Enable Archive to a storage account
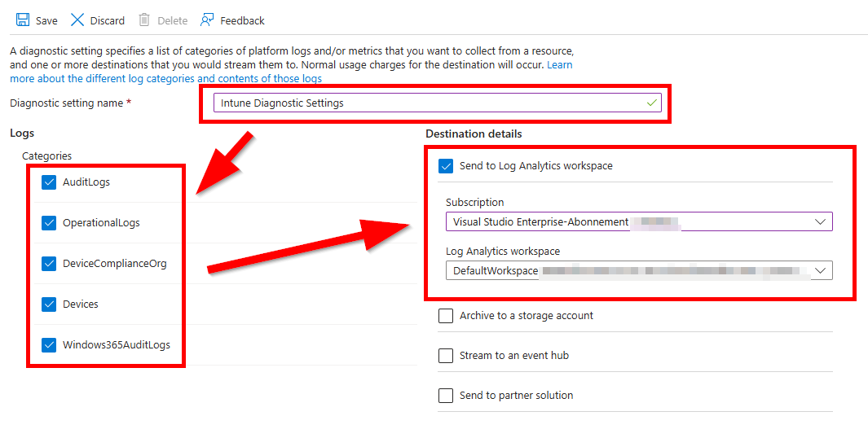The width and height of the screenshot is (868, 438). 446,316
